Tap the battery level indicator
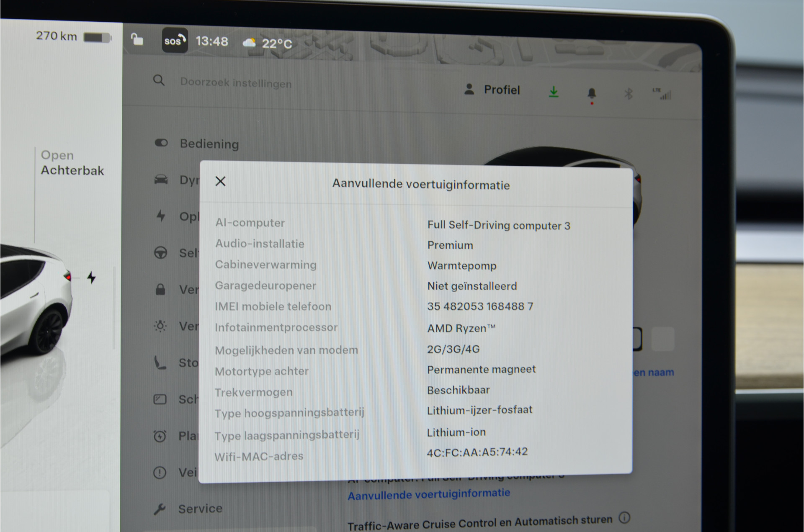This screenshot has height=532, width=804. (x=98, y=38)
